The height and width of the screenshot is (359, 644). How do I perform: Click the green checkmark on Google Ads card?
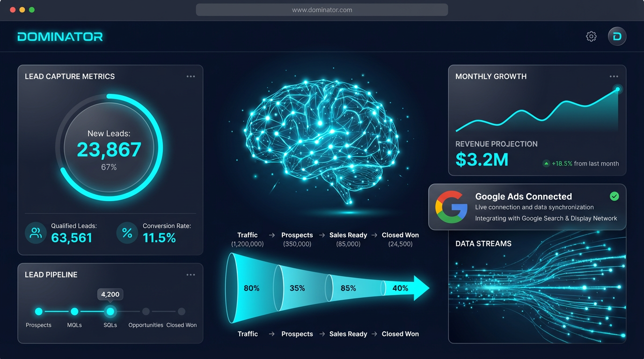pyautogui.click(x=615, y=196)
